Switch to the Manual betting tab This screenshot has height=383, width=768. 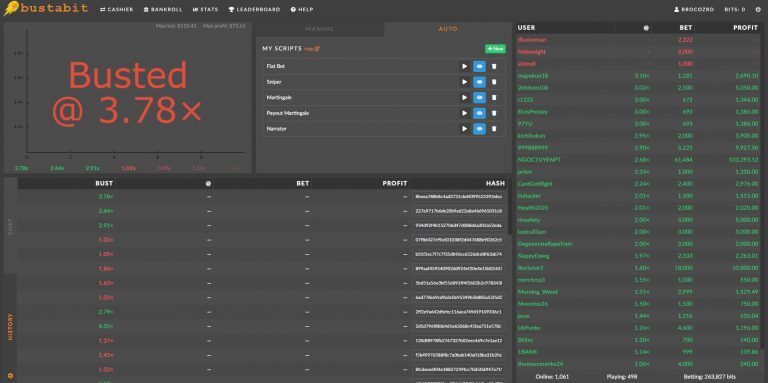pos(320,29)
